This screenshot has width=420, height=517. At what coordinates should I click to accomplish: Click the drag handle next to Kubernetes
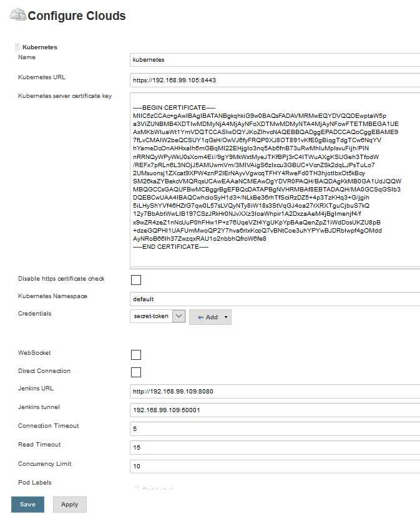[x=17, y=47]
